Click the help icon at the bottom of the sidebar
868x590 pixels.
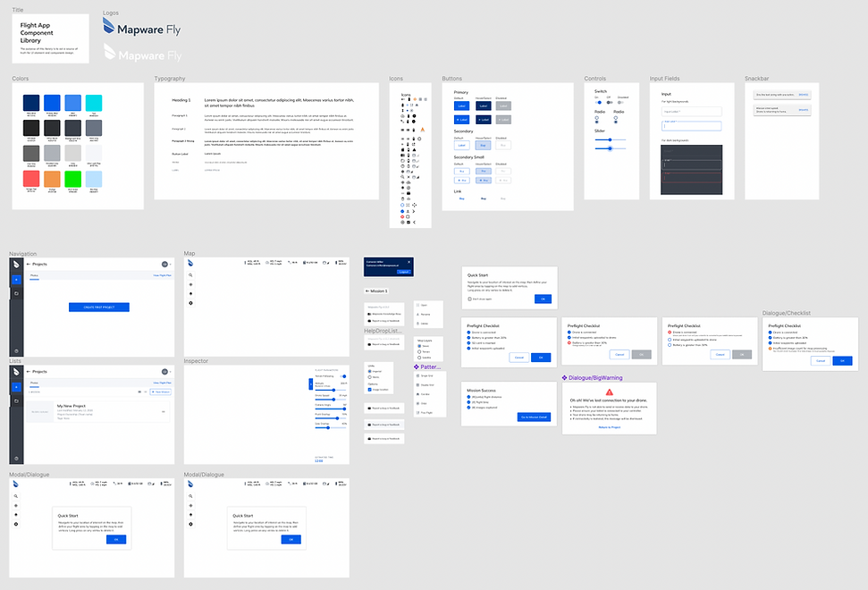click(15, 350)
